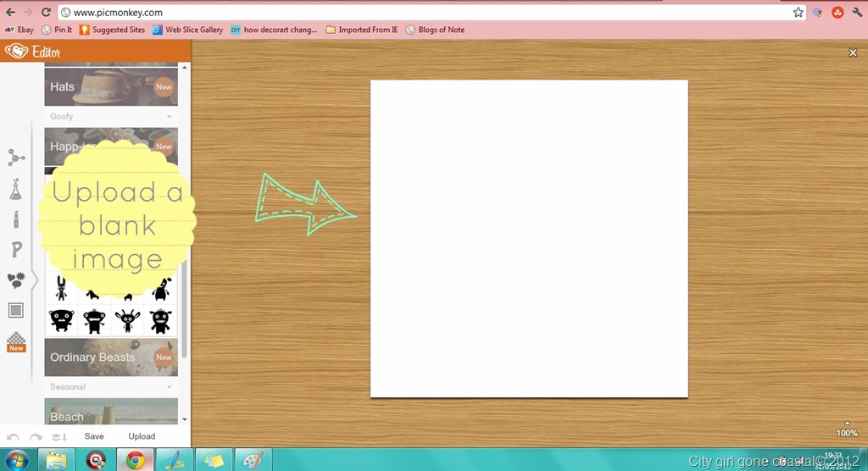Open the Text tool (P icon)
This screenshot has height=471, width=868.
[x=17, y=250]
